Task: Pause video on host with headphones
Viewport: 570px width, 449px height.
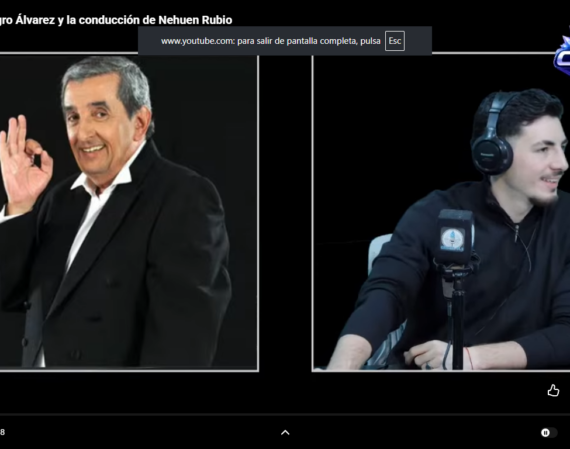Action: (441, 212)
